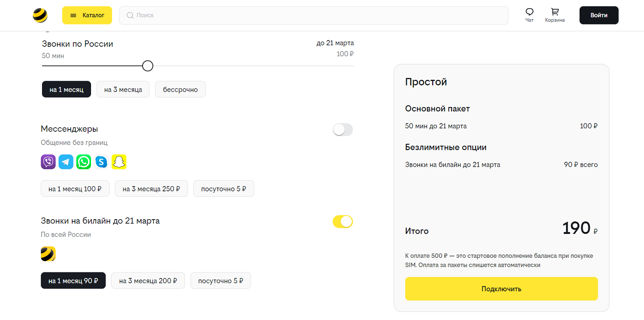
Task: Choose messengers 'посуточно 5 ₽'
Action: click(224, 189)
